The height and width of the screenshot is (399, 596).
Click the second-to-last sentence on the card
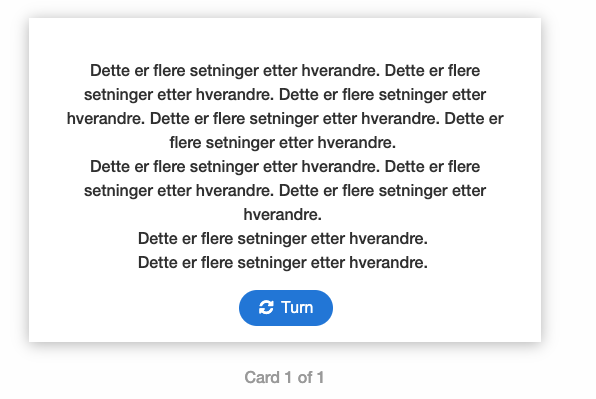tap(283, 239)
